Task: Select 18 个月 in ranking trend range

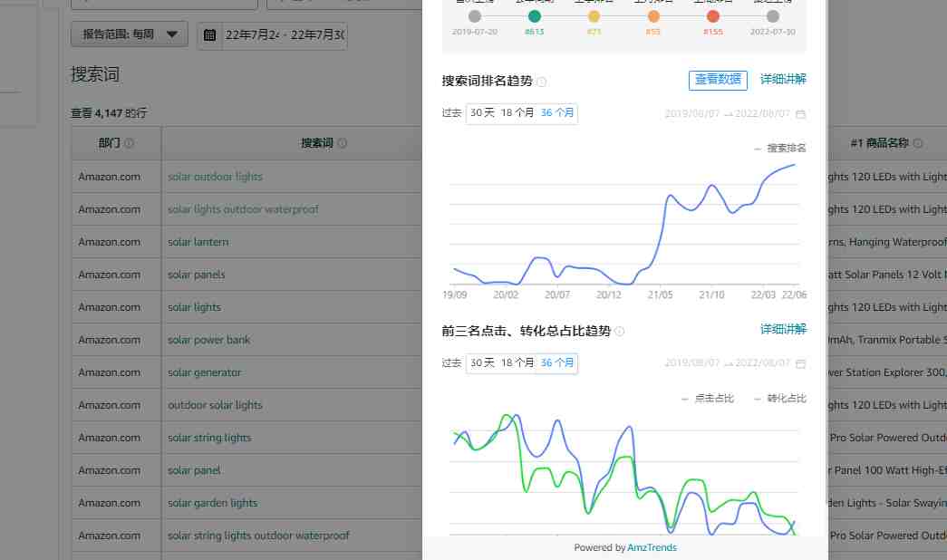Action: (x=517, y=112)
